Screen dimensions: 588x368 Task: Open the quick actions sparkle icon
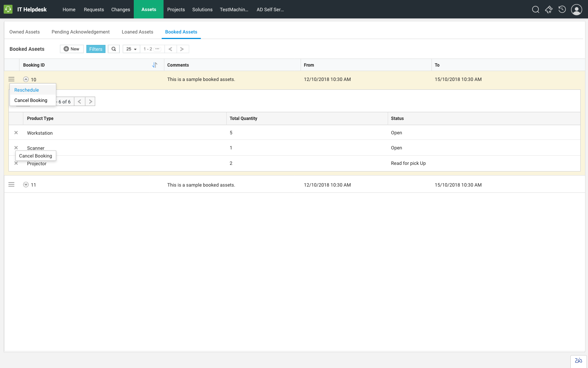549,10
